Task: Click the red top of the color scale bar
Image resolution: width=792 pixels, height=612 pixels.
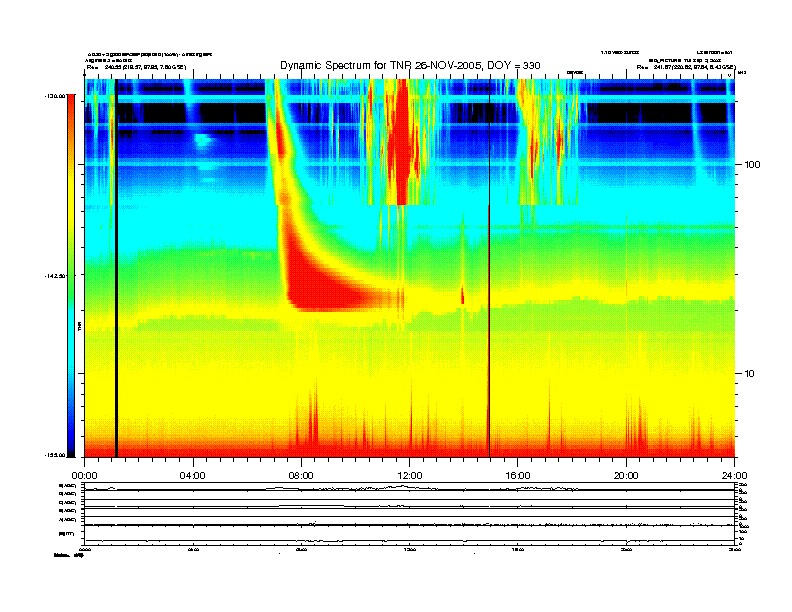Action: click(71, 106)
